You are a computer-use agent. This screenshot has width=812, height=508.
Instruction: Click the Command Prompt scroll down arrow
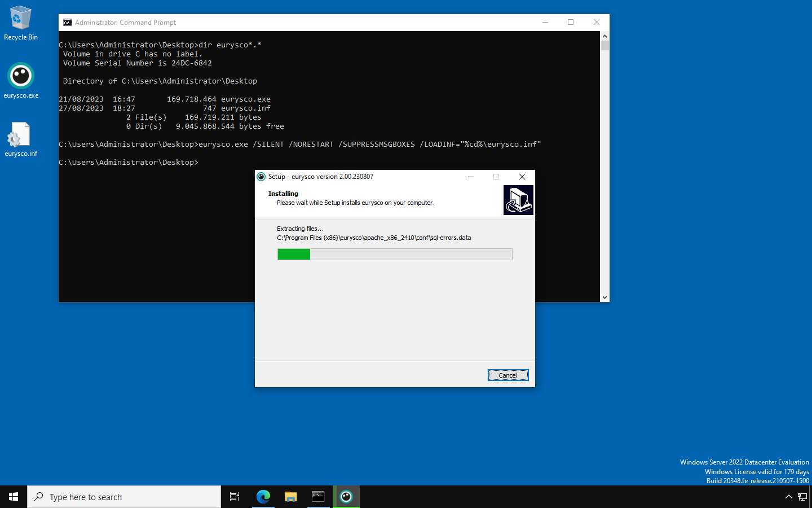(x=605, y=297)
